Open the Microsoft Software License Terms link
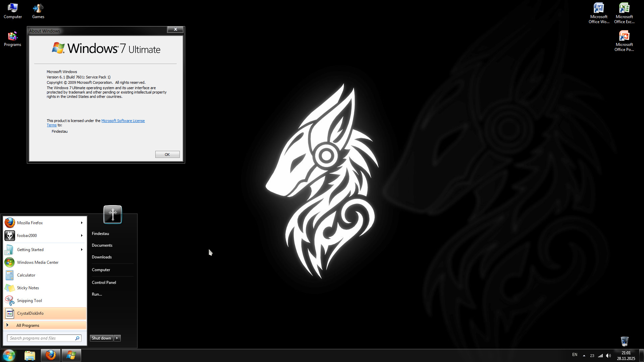The height and width of the screenshot is (362, 644). [x=123, y=121]
